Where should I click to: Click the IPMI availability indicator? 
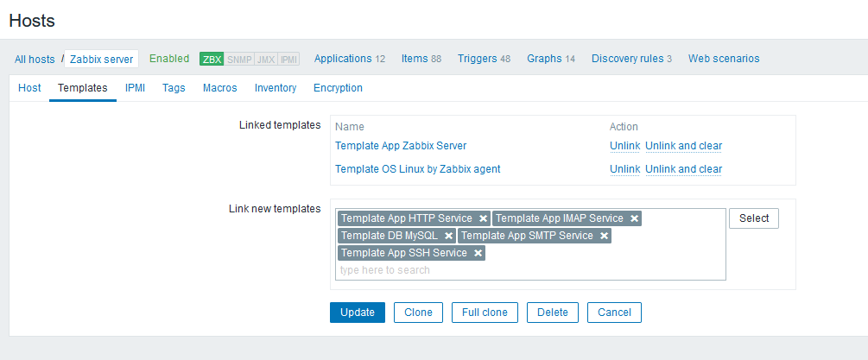point(288,60)
